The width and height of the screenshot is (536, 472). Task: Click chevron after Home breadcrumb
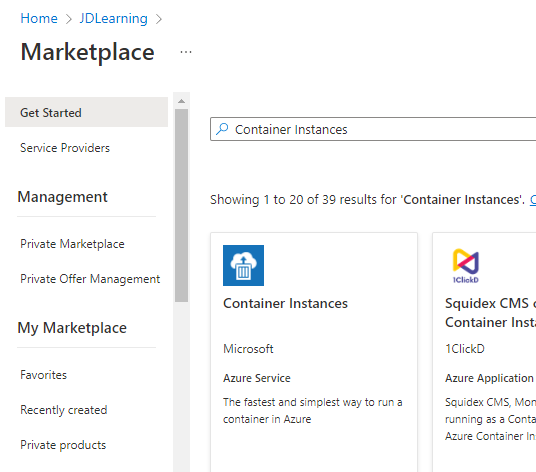[x=69, y=19]
